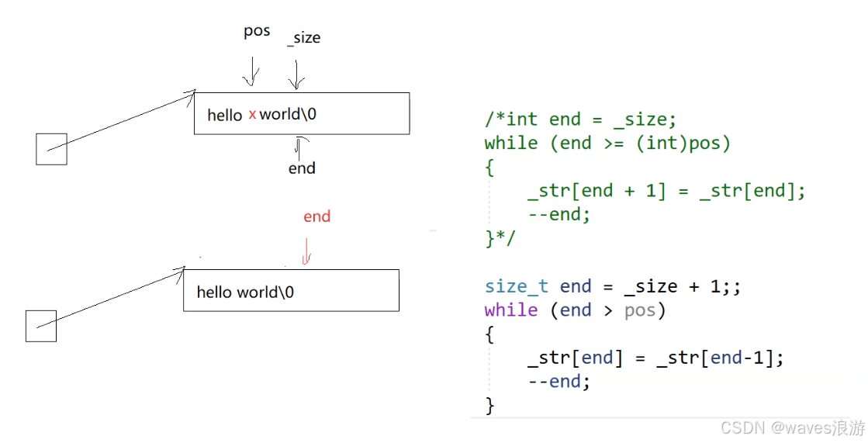Image resolution: width=868 pixels, height=443 pixels.
Task: Click the line "while (end > pos)"
Action: click(x=575, y=310)
